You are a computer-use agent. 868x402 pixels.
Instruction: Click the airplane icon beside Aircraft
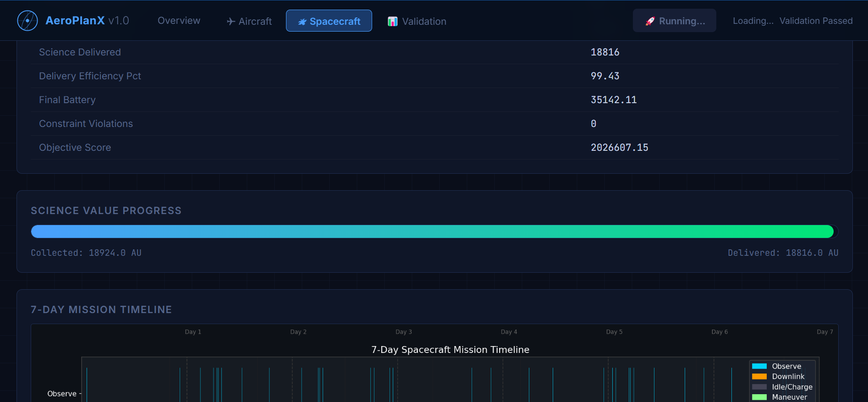231,22
